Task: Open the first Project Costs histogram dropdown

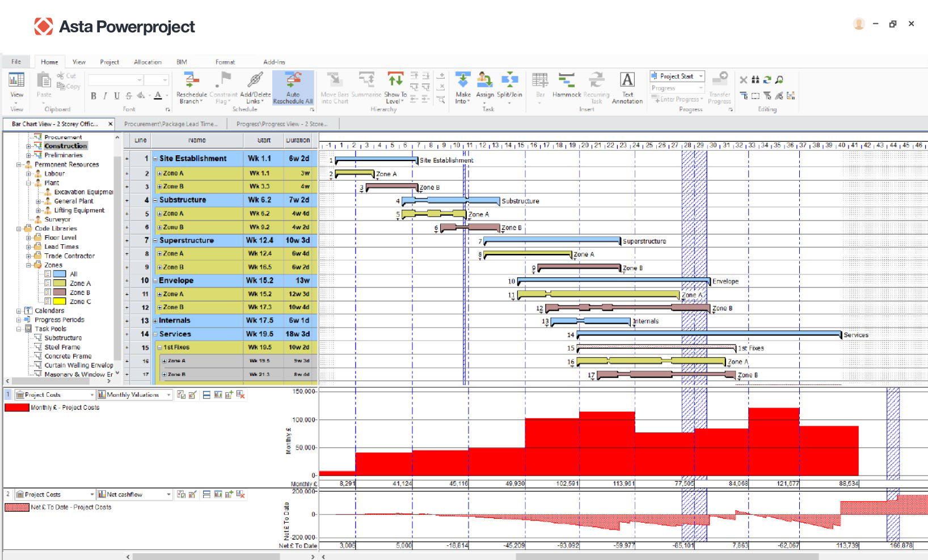Action: (x=92, y=395)
